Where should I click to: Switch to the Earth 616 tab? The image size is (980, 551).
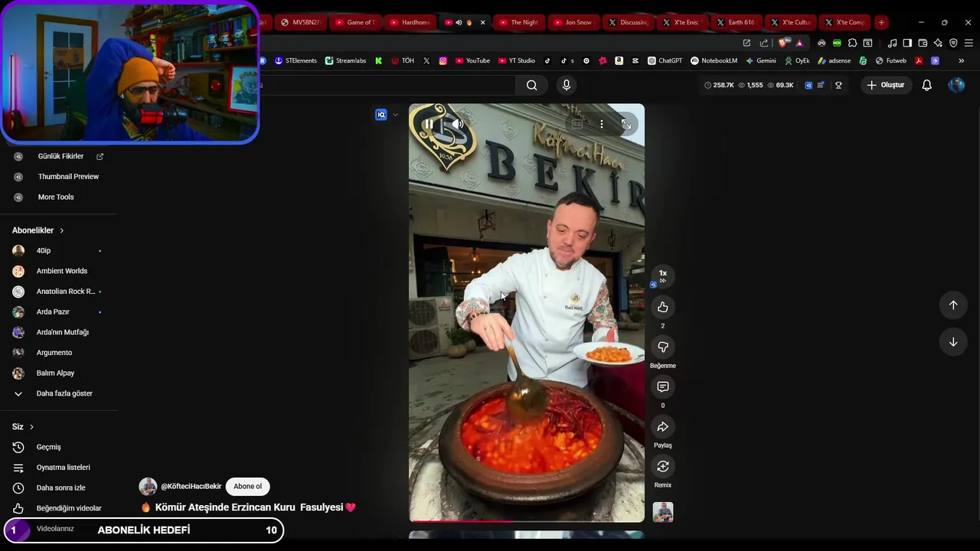[x=737, y=22]
